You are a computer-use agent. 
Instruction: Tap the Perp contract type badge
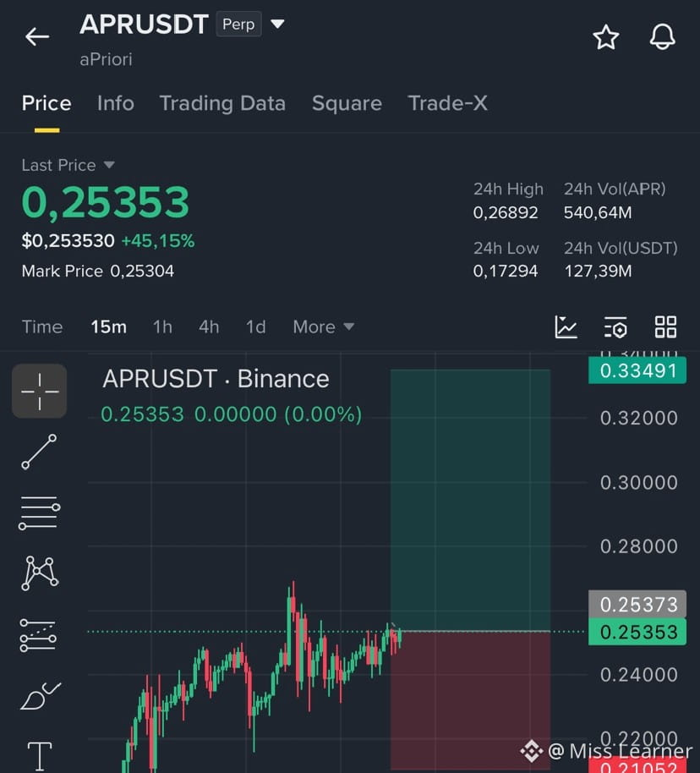point(238,25)
